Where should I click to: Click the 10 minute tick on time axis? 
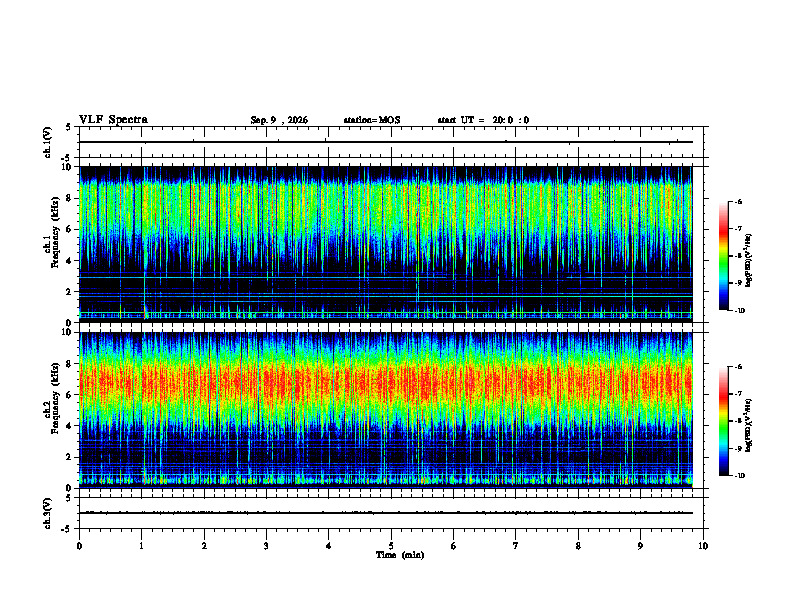[x=703, y=546]
